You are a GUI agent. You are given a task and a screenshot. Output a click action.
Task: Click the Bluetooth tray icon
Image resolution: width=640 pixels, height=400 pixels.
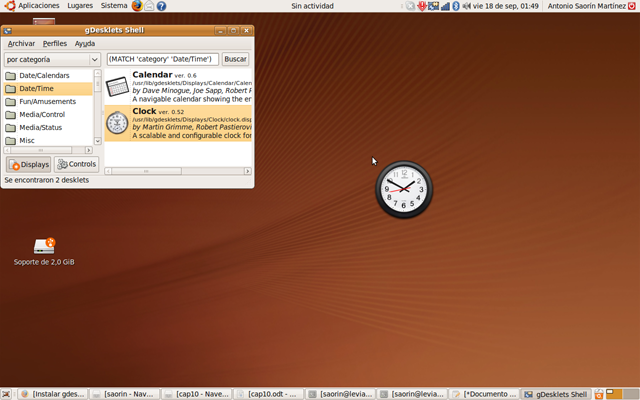(x=456, y=6)
